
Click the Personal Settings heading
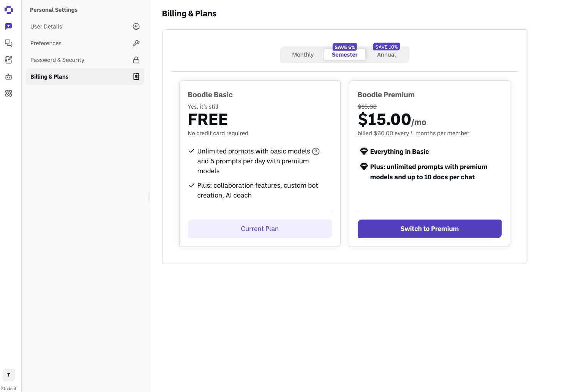point(54,10)
